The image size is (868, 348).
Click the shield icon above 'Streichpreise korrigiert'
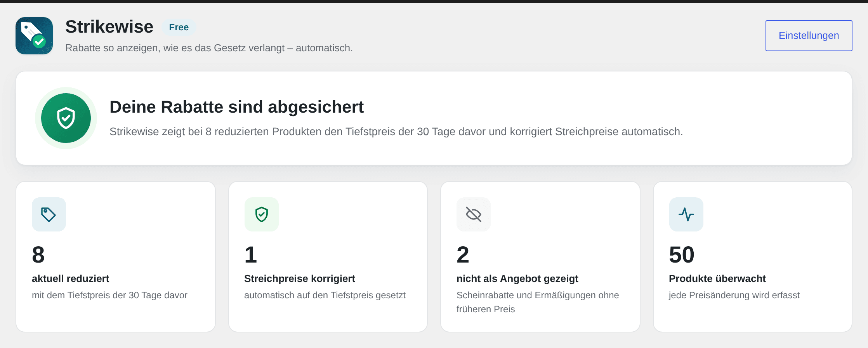click(262, 214)
